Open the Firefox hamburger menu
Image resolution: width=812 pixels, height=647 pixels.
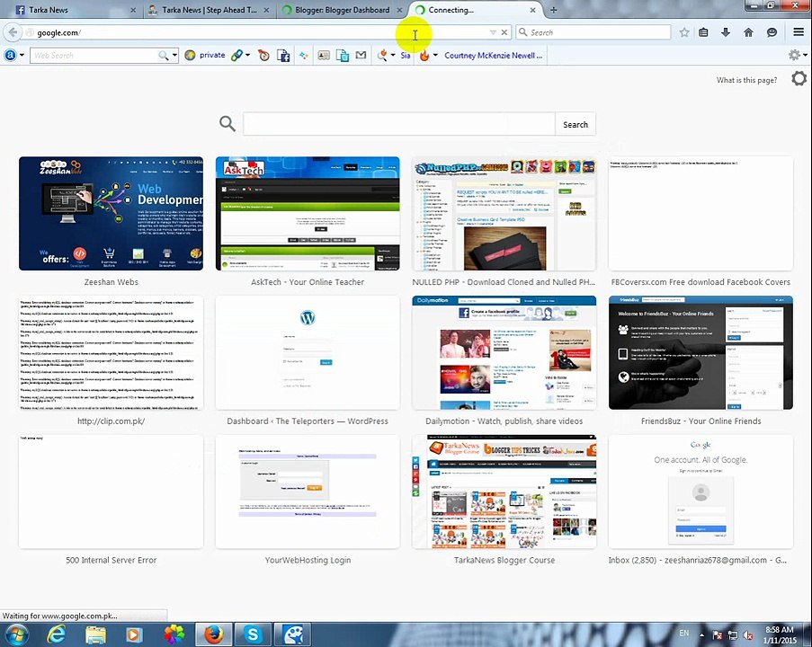pyautogui.click(x=799, y=32)
